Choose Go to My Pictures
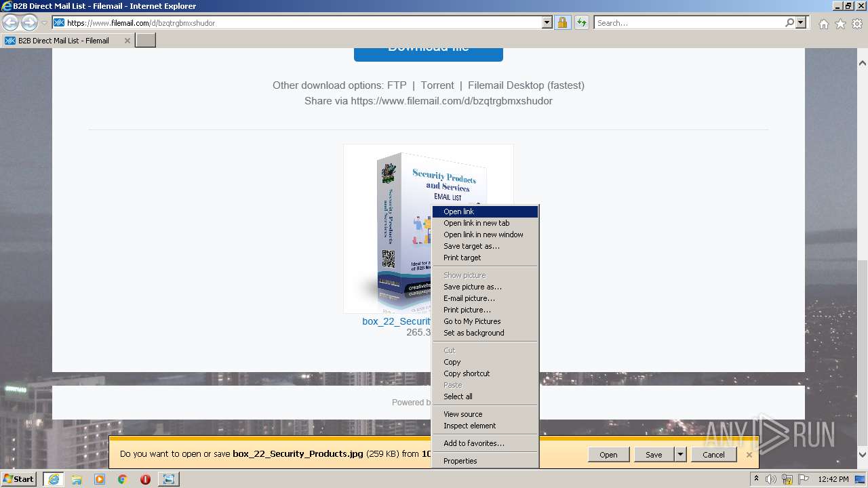868x488 pixels. 486,321
